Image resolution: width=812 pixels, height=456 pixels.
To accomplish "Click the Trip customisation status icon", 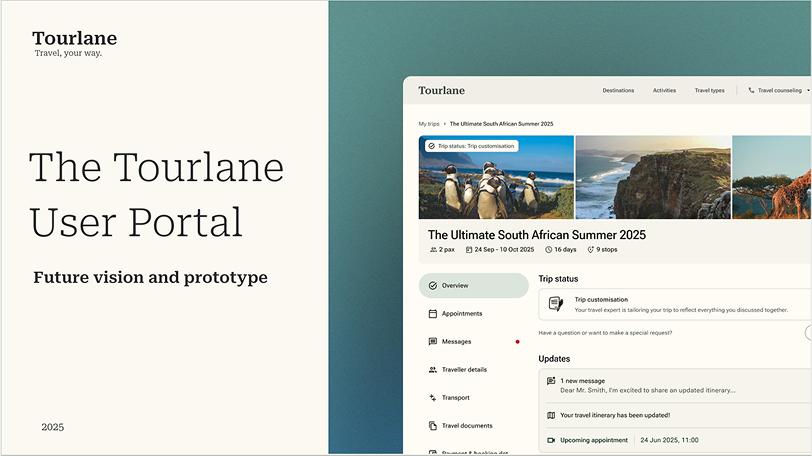I will click(x=556, y=304).
